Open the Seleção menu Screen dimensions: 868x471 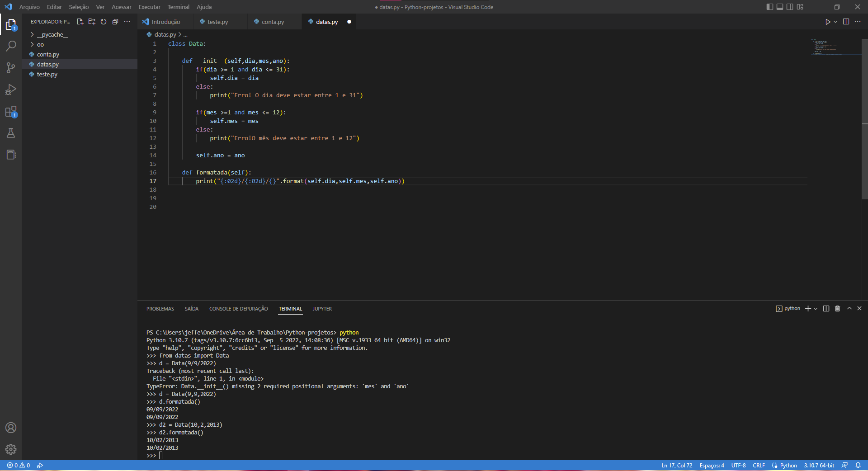click(x=79, y=7)
